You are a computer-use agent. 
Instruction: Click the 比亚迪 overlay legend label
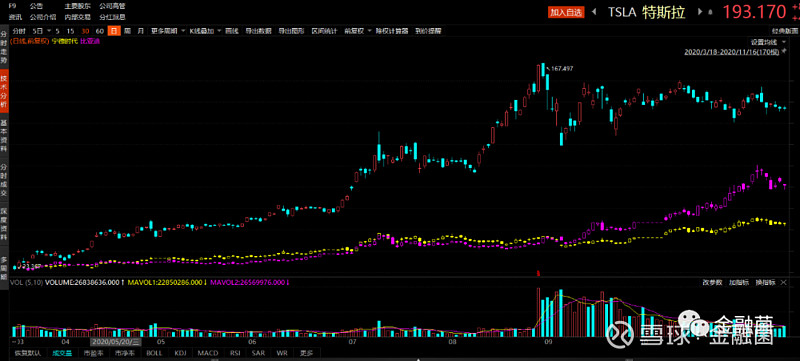tap(90, 41)
